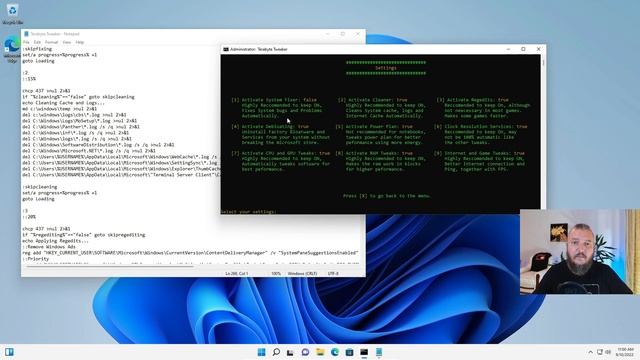Viewport: 640px width, 360px height.
Task: Click the 'Ln, Col' indicator in Notepad status bar
Action: 237,273
